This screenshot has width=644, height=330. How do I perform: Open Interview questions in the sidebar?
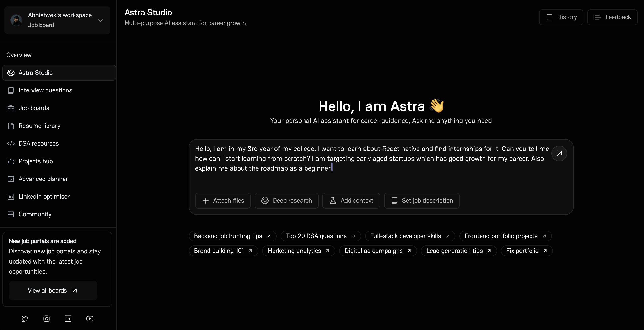click(45, 90)
